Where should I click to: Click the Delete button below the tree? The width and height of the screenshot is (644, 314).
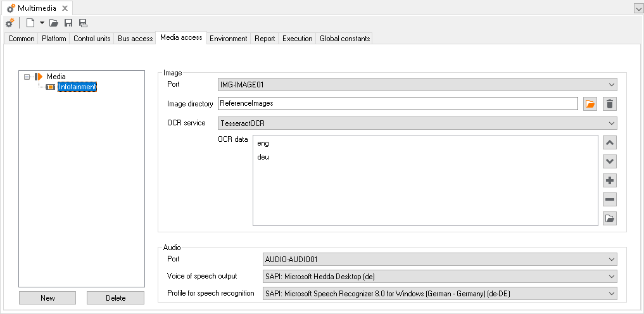point(116,298)
